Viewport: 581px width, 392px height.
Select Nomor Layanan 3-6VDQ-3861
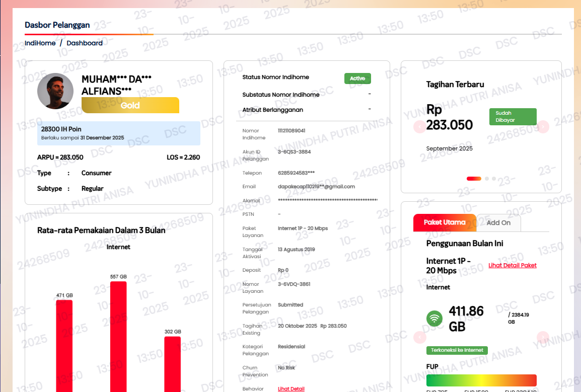[x=294, y=284]
